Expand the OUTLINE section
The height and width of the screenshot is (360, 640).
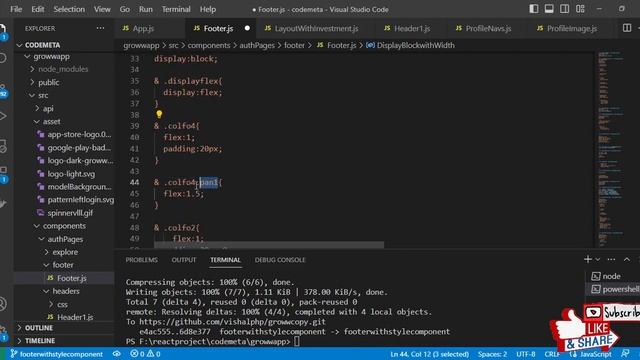pyautogui.click(x=64, y=328)
